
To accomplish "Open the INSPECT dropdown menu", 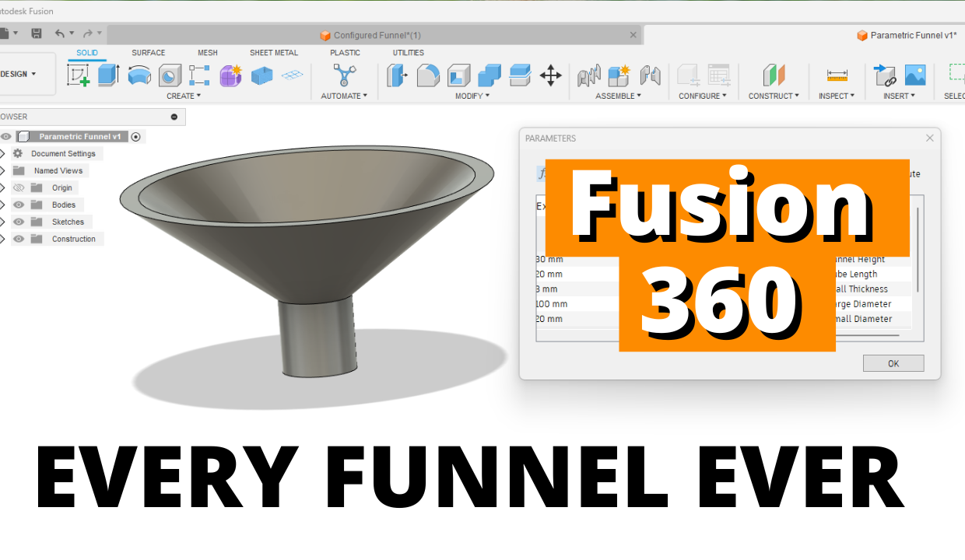I will tap(837, 96).
